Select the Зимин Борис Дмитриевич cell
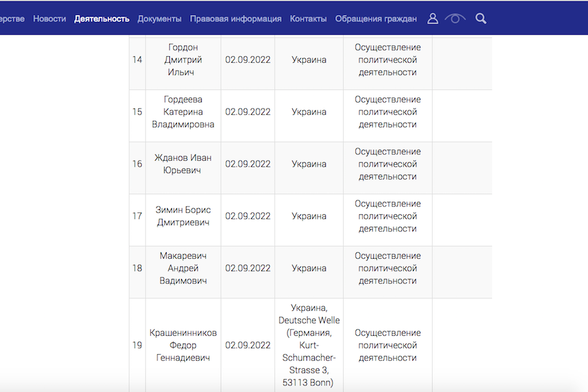Viewport: 588px width, 392px height. click(x=183, y=216)
